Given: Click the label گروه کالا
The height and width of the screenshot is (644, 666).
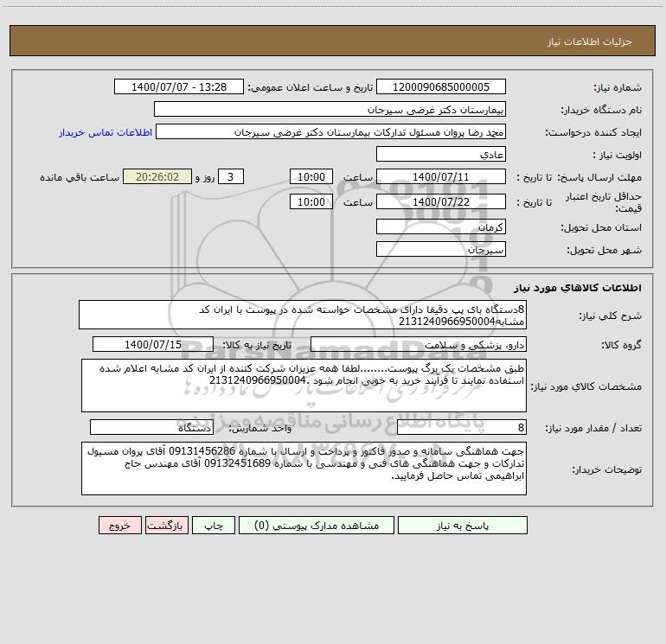Looking at the screenshot, I should pos(621,345).
